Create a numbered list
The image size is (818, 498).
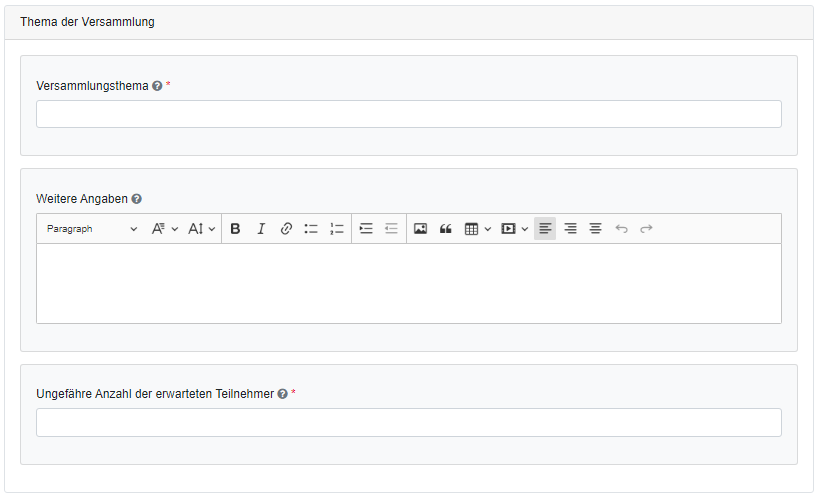337,229
